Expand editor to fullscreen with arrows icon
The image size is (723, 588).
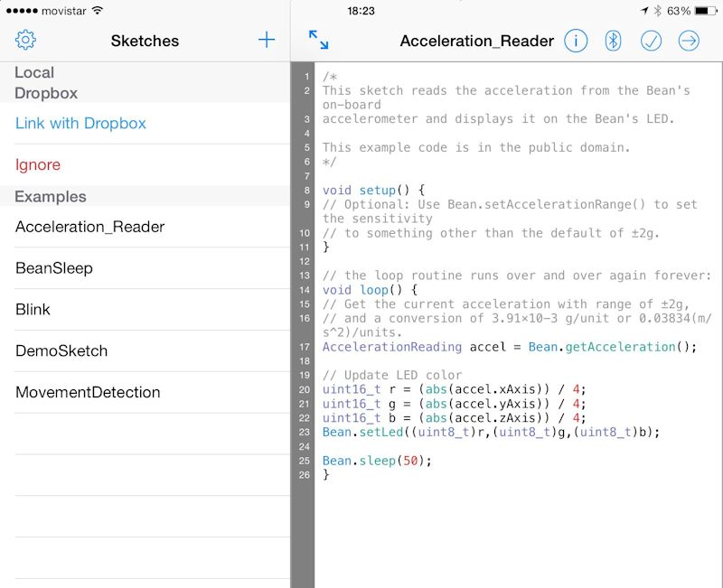point(319,40)
